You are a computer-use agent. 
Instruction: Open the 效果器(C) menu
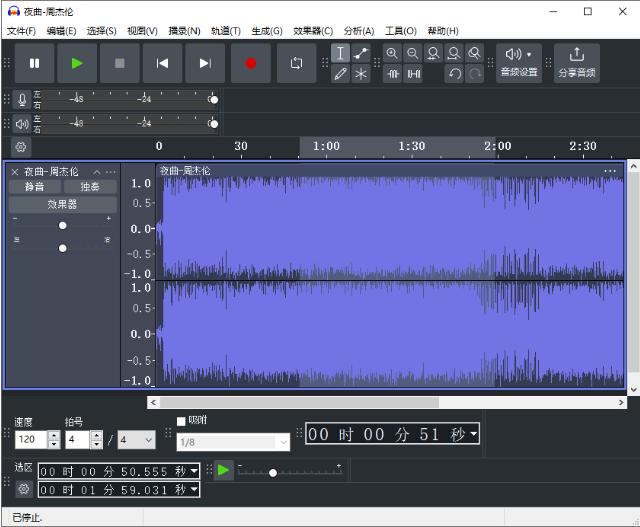pyautogui.click(x=313, y=31)
